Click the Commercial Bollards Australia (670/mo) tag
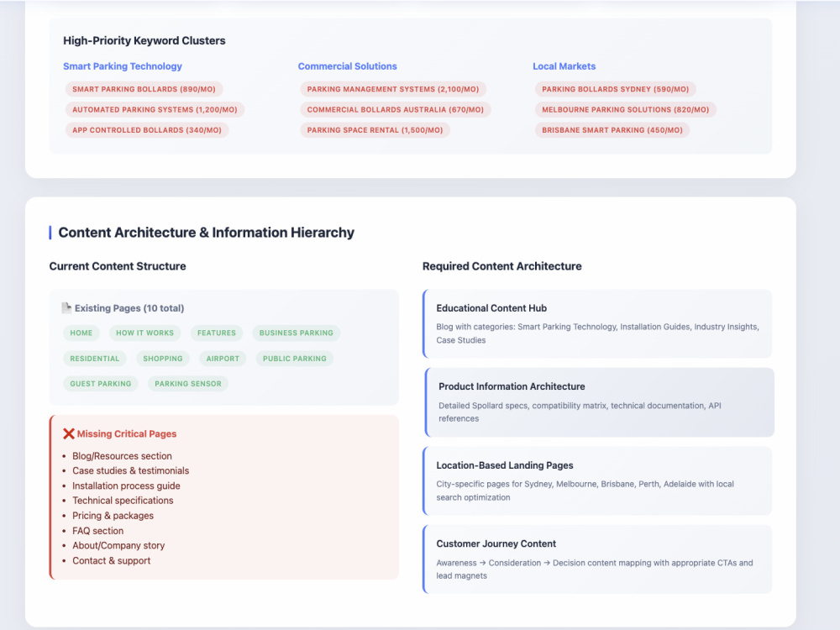The height and width of the screenshot is (630, 840). 396,109
